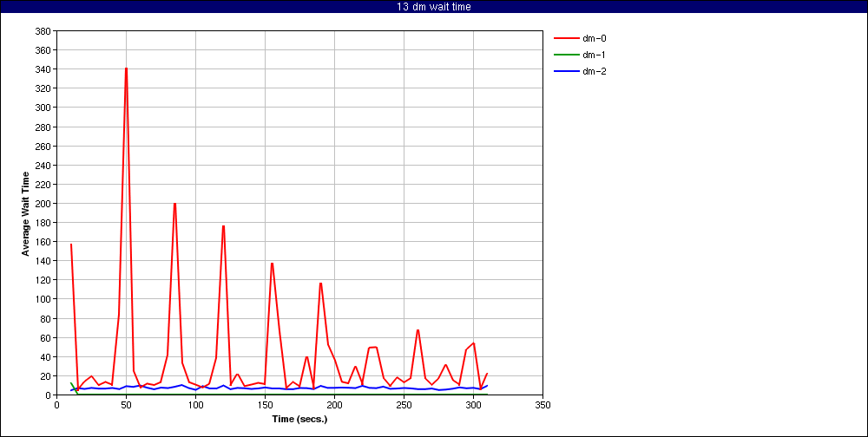Click the 'Average Wait Time' axis label
The image size is (868, 437).
[25, 213]
